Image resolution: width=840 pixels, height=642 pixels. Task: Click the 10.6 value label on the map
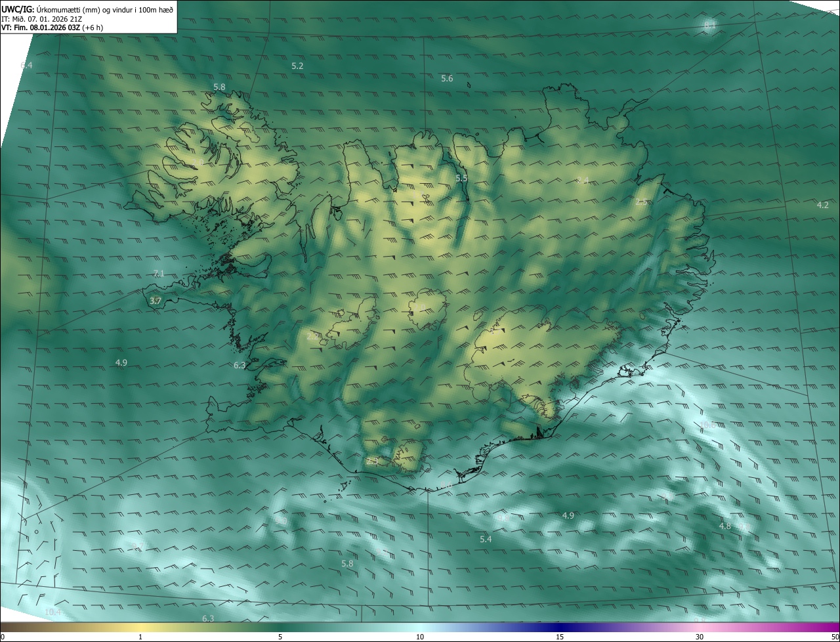[x=708, y=425]
